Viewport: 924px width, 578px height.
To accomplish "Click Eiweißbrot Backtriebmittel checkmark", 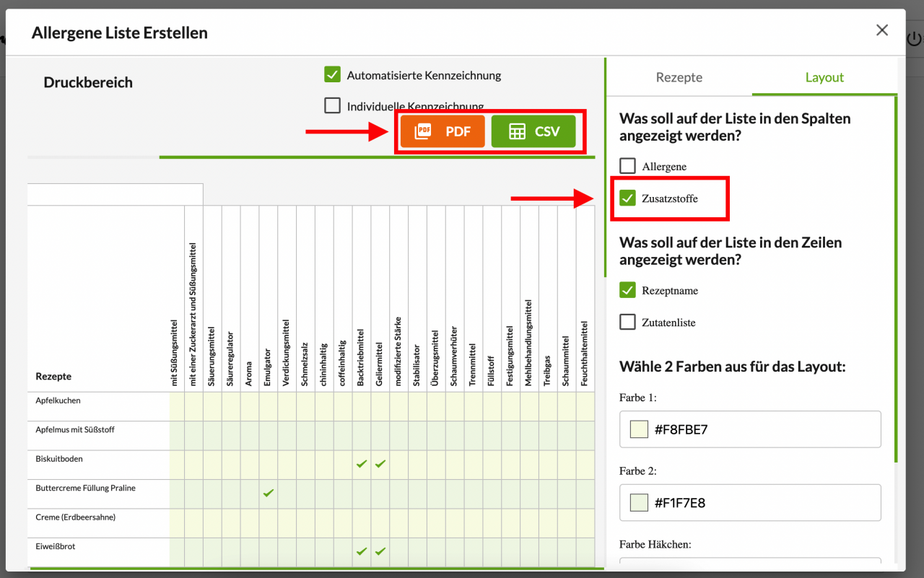I will pyautogui.click(x=362, y=552).
